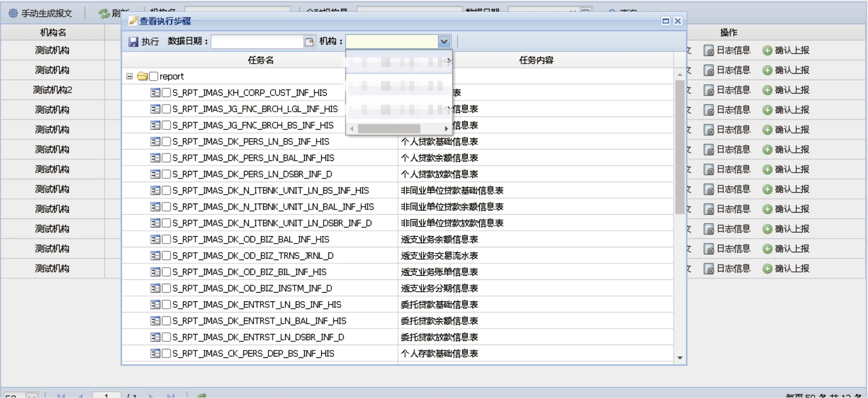Click task icon for S_RPT_IMAS_DK_PERS_LN_BS_INF_HIS
Image resolution: width=868 pixels, height=398 pixels.
coord(155,142)
